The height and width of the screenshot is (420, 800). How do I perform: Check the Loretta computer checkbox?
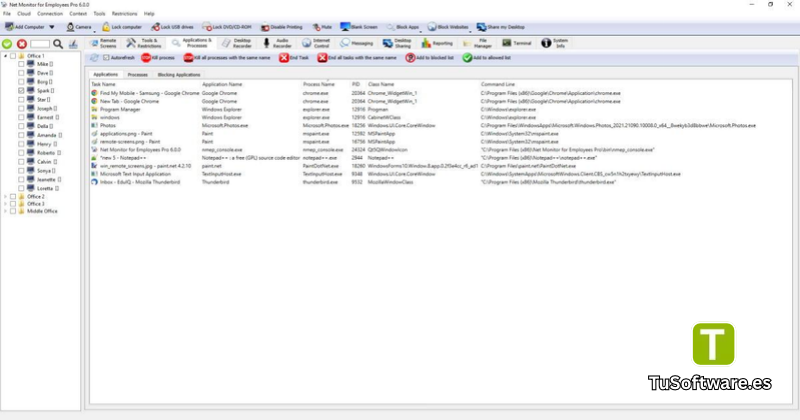coord(21,188)
